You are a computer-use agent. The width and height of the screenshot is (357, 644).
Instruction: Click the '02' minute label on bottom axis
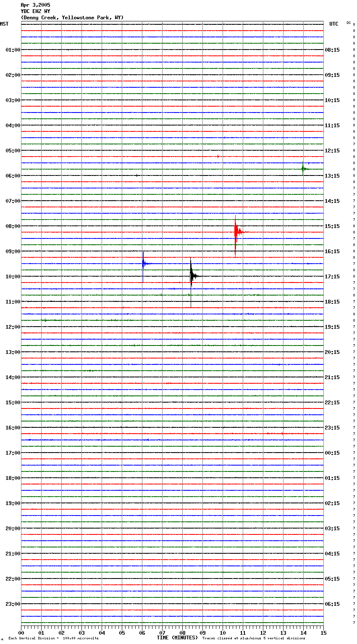coord(61,633)
